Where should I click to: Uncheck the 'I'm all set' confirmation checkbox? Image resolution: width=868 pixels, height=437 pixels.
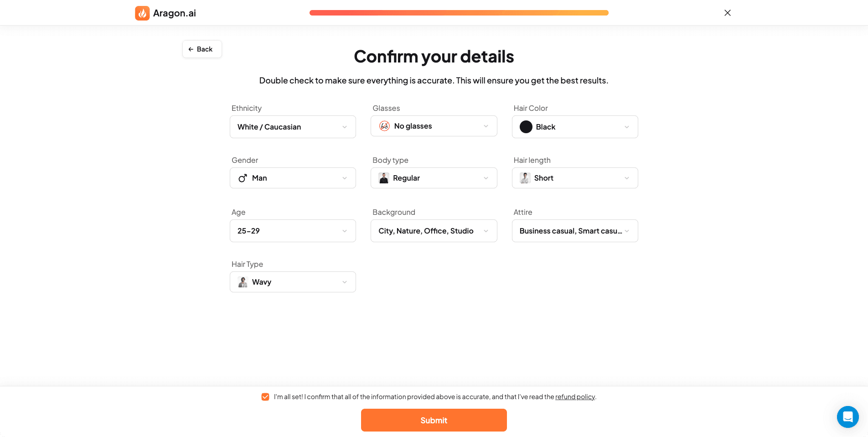pyautogui.click(x=265, y=396)
